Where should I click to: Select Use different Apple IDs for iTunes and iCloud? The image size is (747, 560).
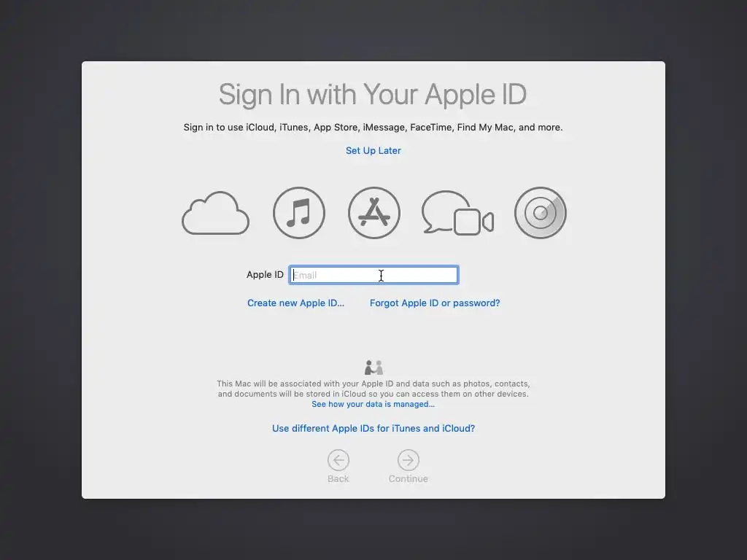(373, 428)
